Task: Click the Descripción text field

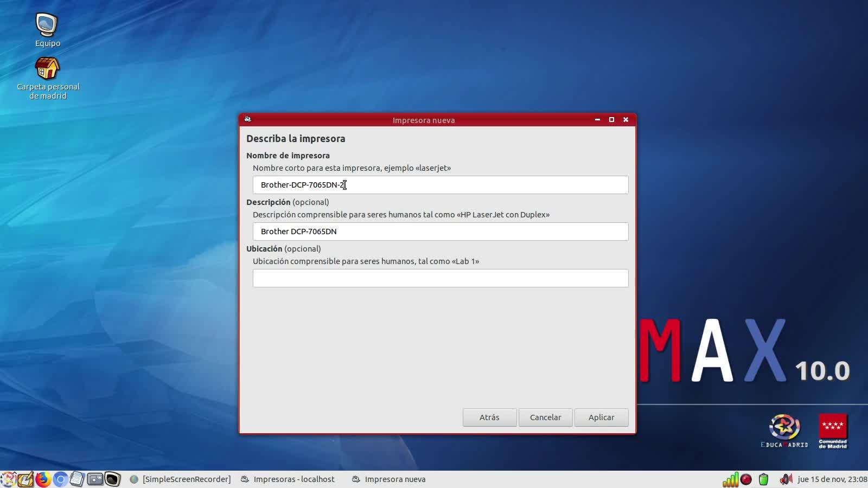Action: [x=440, y=232]
